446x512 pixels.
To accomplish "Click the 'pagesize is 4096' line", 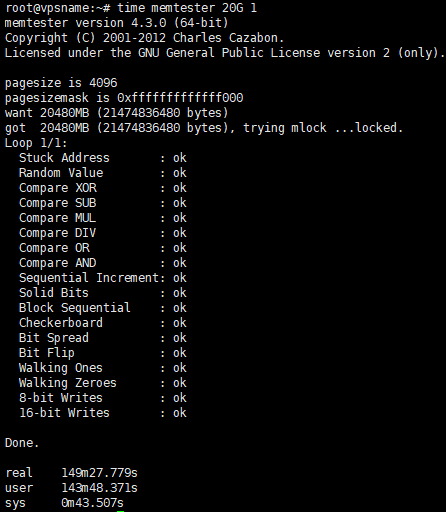I will [x=61, y=83].
